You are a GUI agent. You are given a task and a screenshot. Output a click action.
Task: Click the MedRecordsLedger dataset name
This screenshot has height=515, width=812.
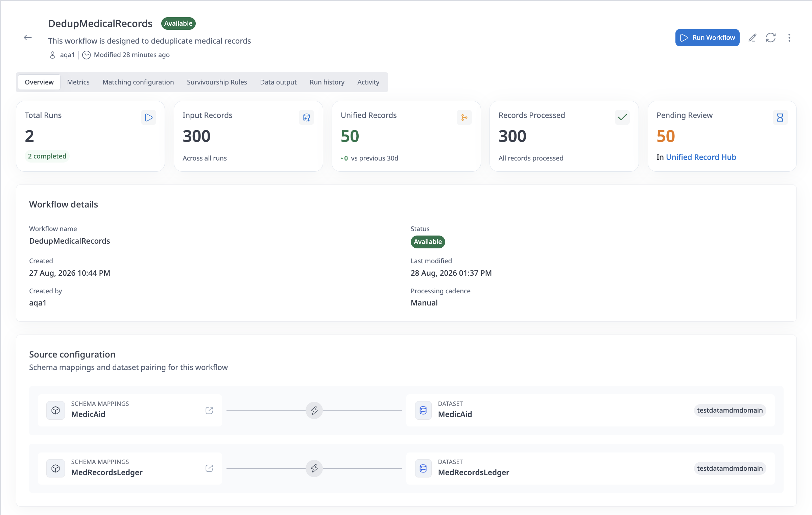(x=474, y=472)
